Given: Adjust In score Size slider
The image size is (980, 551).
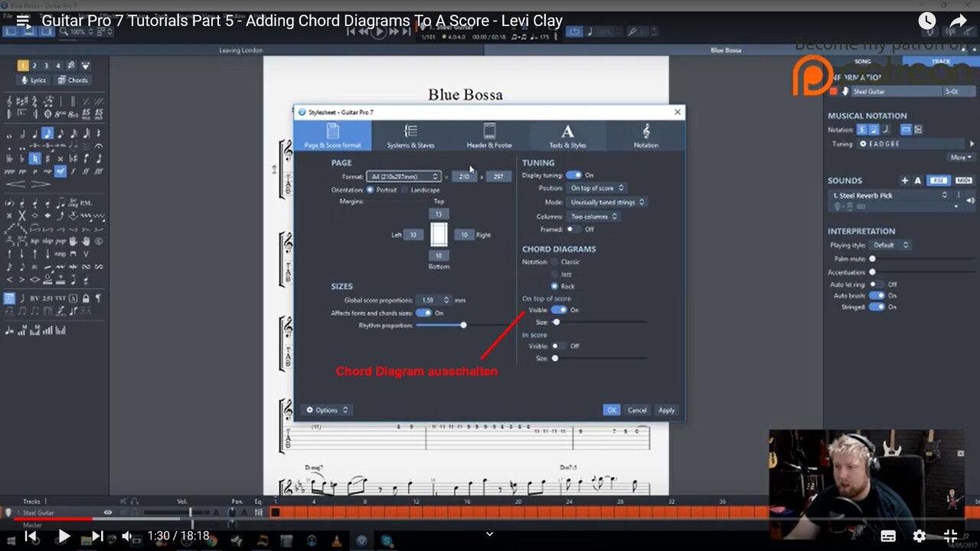Looking at the screenshot, I should (555, 358).
